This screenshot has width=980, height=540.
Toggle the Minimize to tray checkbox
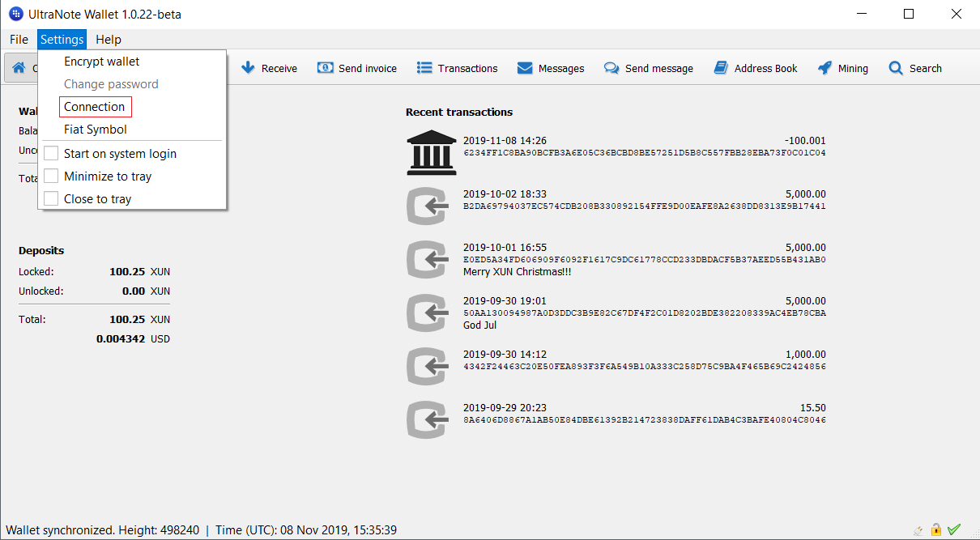[51, 176]
